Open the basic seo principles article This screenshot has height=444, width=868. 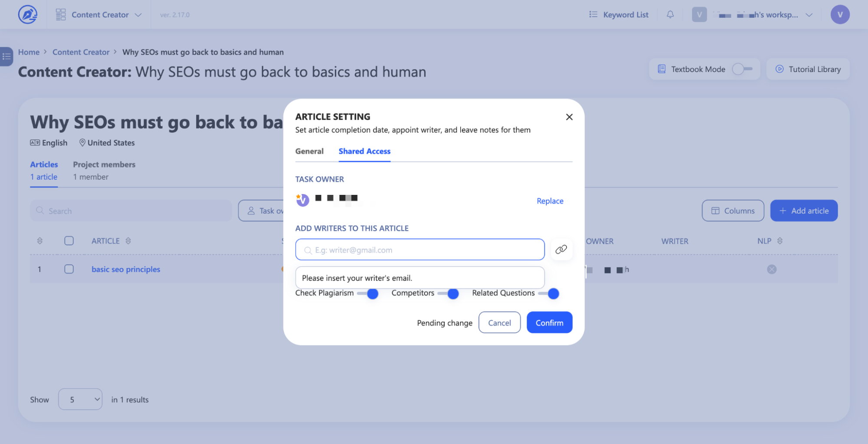coord(126,269)
